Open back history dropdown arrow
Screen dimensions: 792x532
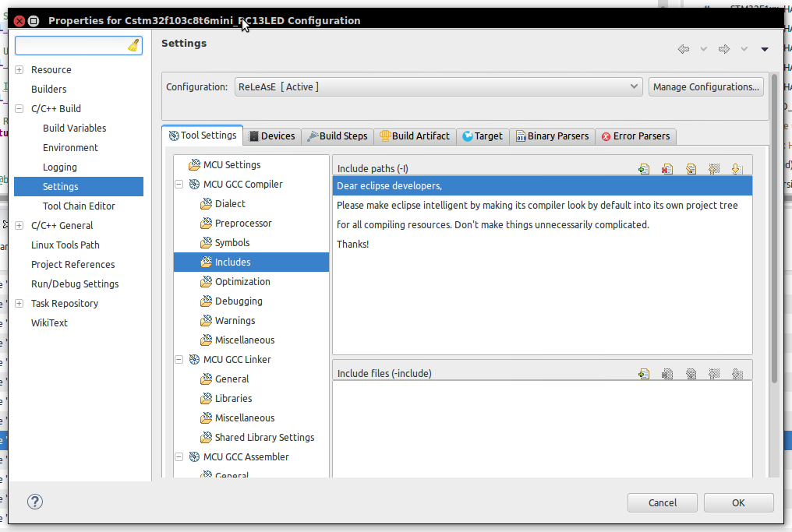coord(704,49)
